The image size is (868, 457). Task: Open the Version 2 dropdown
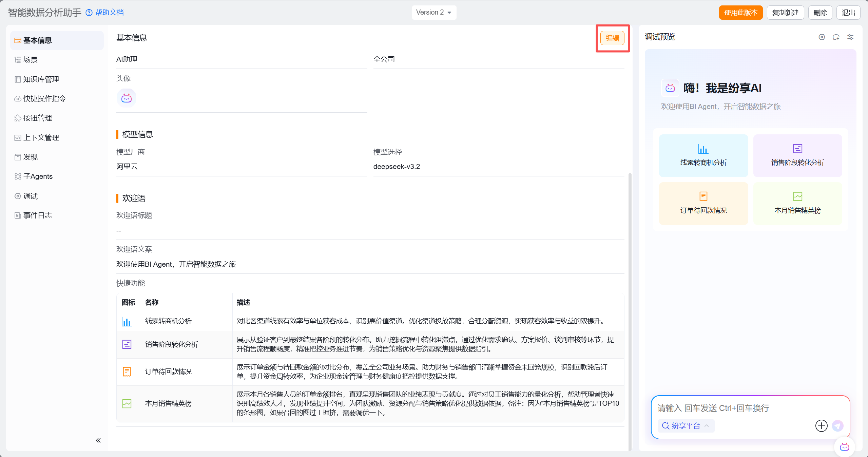[x=434, y=13]
